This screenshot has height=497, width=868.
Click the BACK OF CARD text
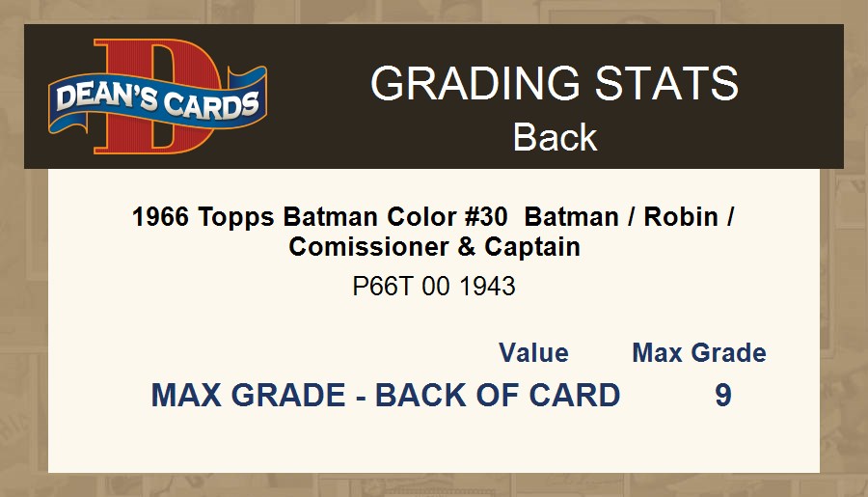point(498,396)
